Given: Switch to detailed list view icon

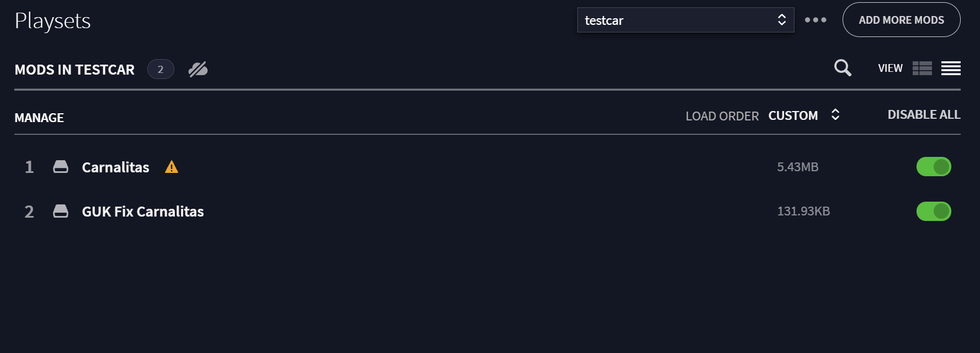Looking at the screenshot, I should coord(922,68).
